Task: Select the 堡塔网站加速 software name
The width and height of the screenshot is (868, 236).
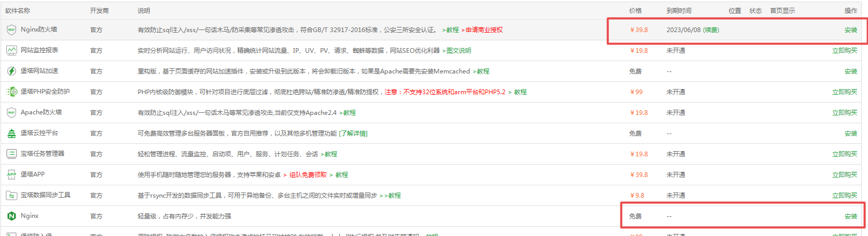Action: (x=39, y=71)
